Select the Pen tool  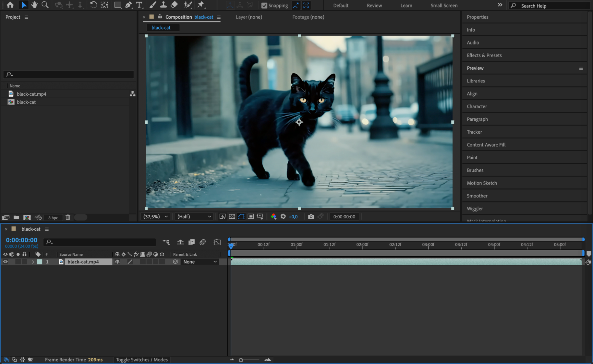[128, 5]
